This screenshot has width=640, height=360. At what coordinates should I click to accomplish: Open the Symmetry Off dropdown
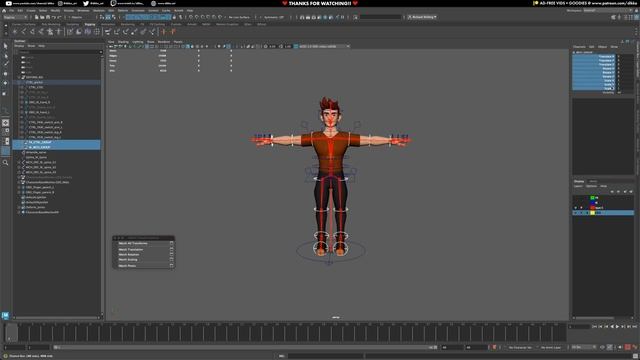point(273,17)
